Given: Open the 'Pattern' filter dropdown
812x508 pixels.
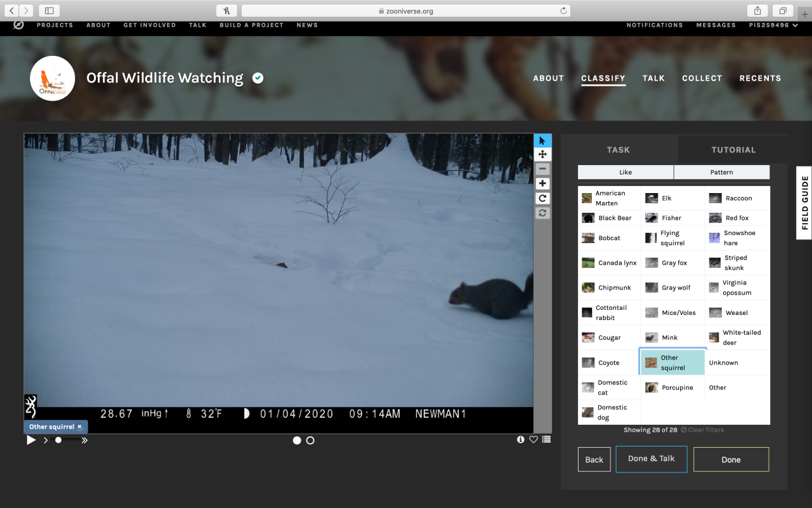Looking at the screenshot, I should (721, 172).
